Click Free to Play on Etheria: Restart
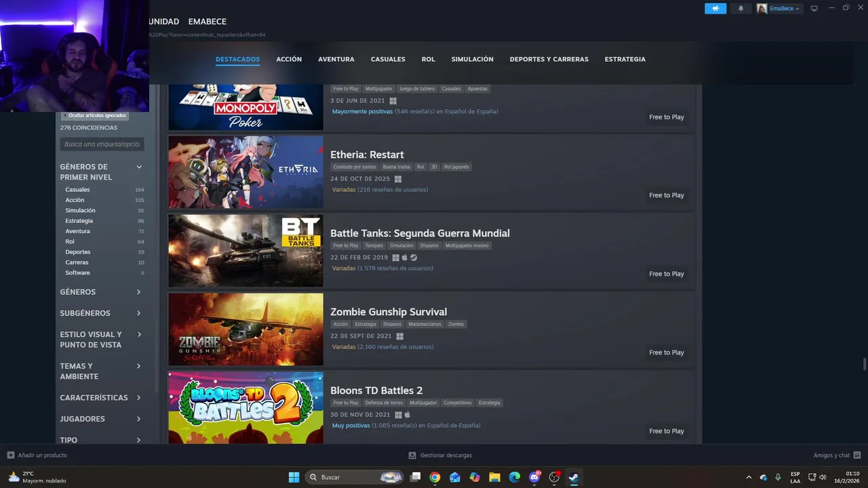The height and width of the screenshot is (488, 868). (667, 195)
